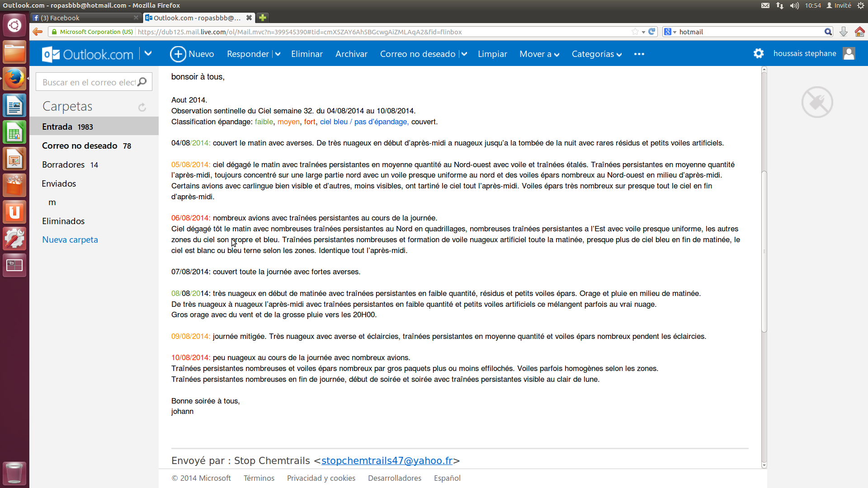
Task: Create folder via Nueva carpeta
Action: pos(70,239)
